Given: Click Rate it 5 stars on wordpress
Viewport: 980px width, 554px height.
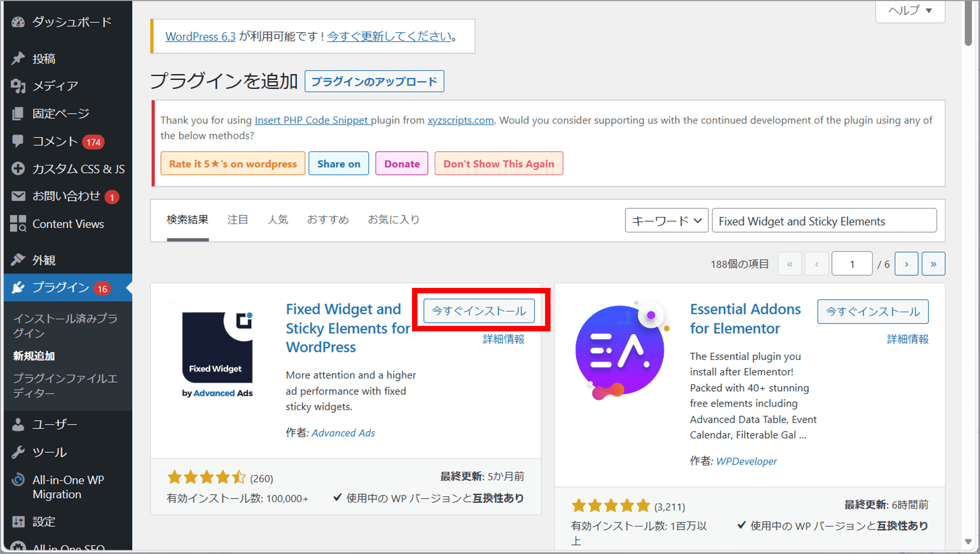Looking at the screenshot, I should tap(233, 163).
